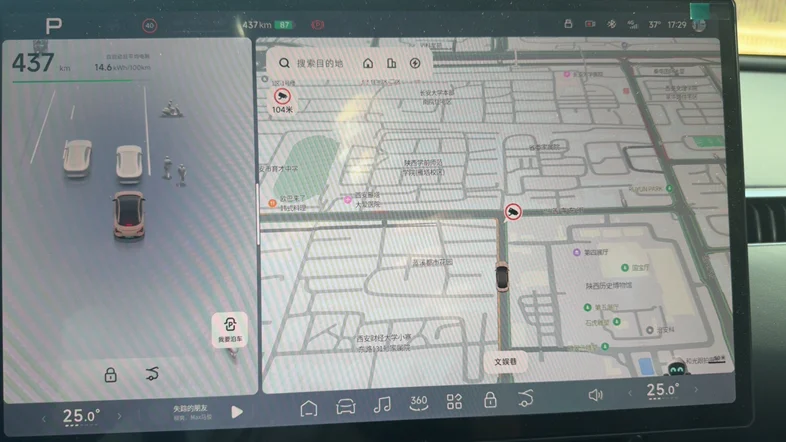Open right climate setting showing 25.0°
Image resolution: width=786 pixels, height=442 pixels.
click(x=663, y=390)
